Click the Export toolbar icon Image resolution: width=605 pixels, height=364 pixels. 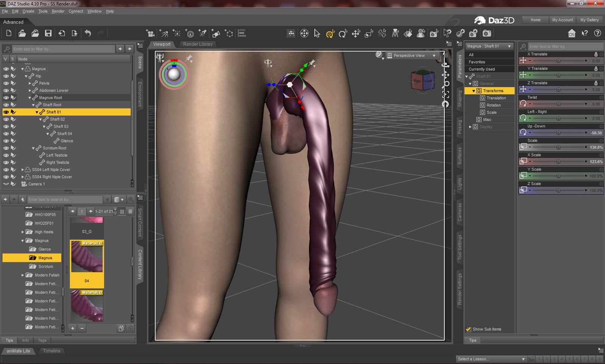tap(74, 33)
